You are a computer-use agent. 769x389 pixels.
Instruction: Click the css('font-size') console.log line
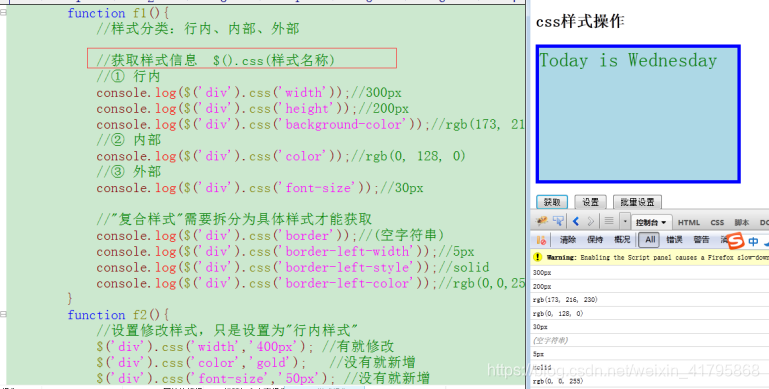(259, 188)
